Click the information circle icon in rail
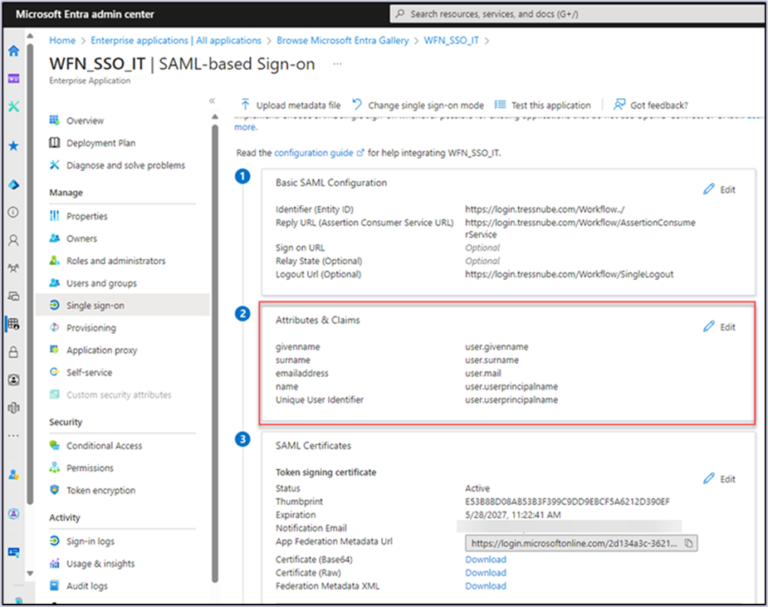The image size is (768, 607). pyautogui.click(x=14, y=212)
